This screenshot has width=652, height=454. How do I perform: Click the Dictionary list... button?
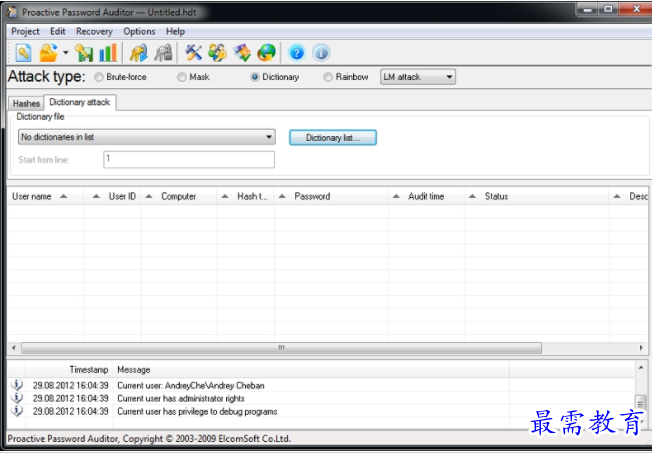(333, 138)
